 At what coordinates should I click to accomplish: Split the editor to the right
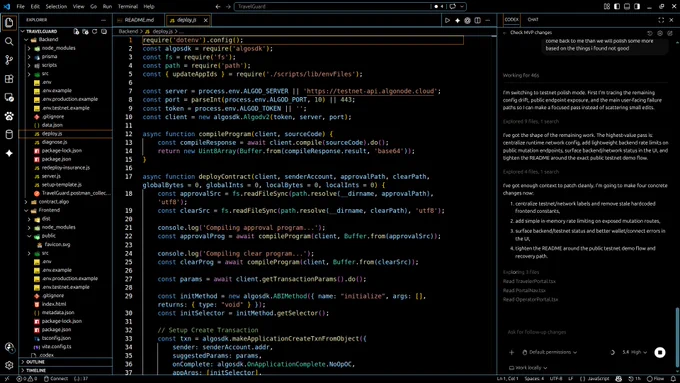click(x=477, y=20)
